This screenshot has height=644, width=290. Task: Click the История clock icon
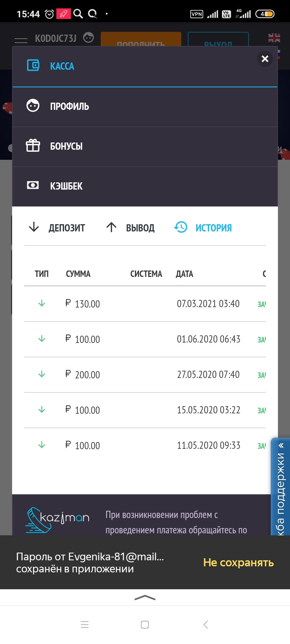(x=181, y=227)
